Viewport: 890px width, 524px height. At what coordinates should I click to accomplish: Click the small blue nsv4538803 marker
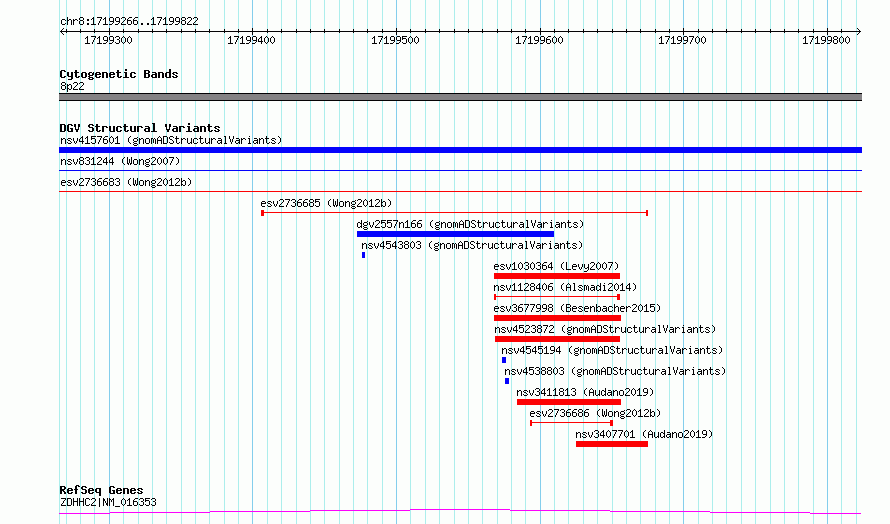click(x=507, y=381)
